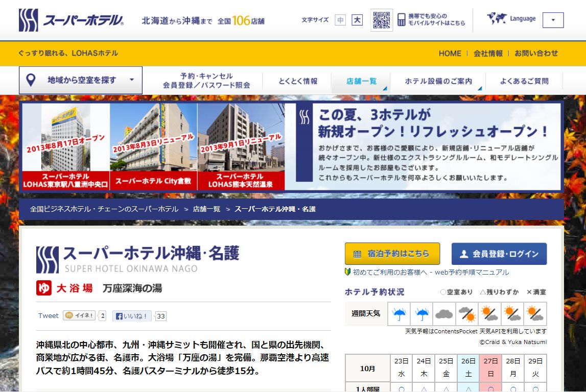The image size is (586, 392).
Task: Click LOHAS東京駅八重洲中央口 hotel thumbnail
Action: (x=66, y=146)
